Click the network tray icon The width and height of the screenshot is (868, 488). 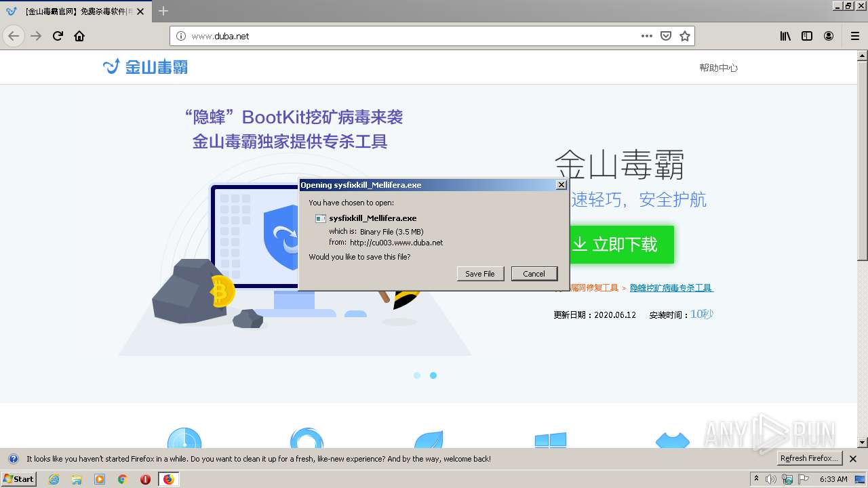click(787, 479)
